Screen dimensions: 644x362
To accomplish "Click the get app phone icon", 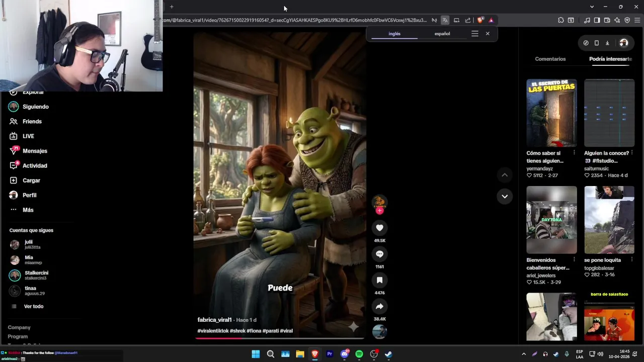I will [596, 43].
